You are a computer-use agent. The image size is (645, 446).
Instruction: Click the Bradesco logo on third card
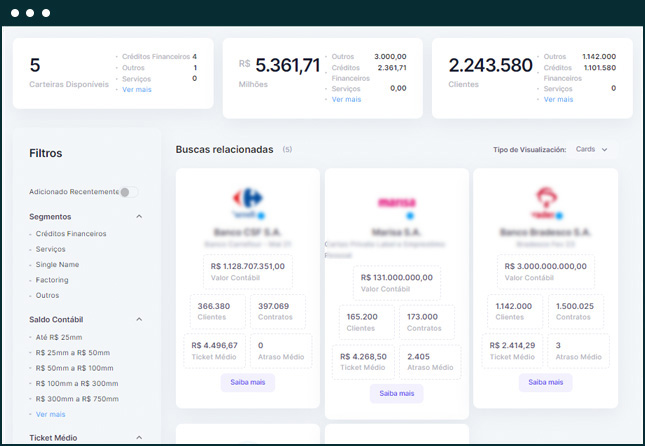pos(545,199)
